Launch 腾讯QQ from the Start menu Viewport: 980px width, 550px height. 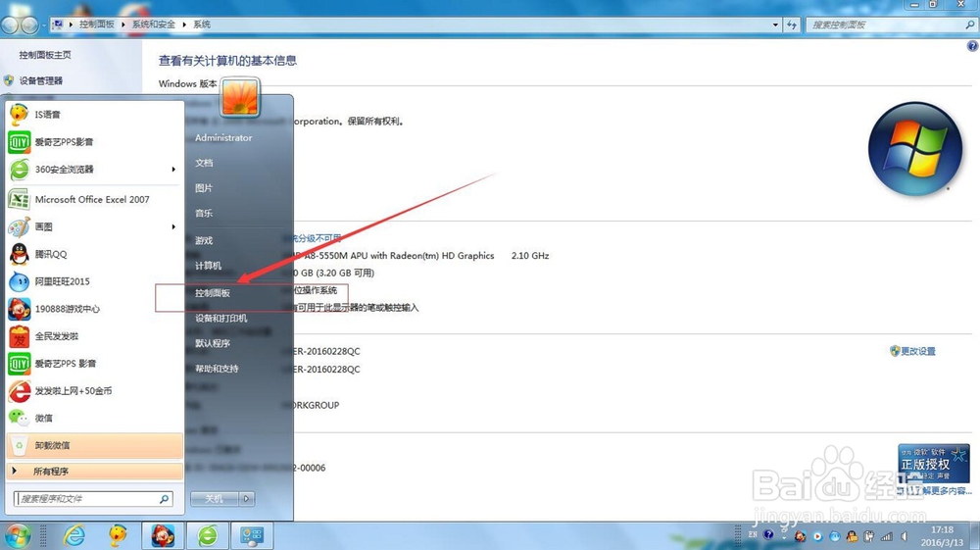coord(94,254)
